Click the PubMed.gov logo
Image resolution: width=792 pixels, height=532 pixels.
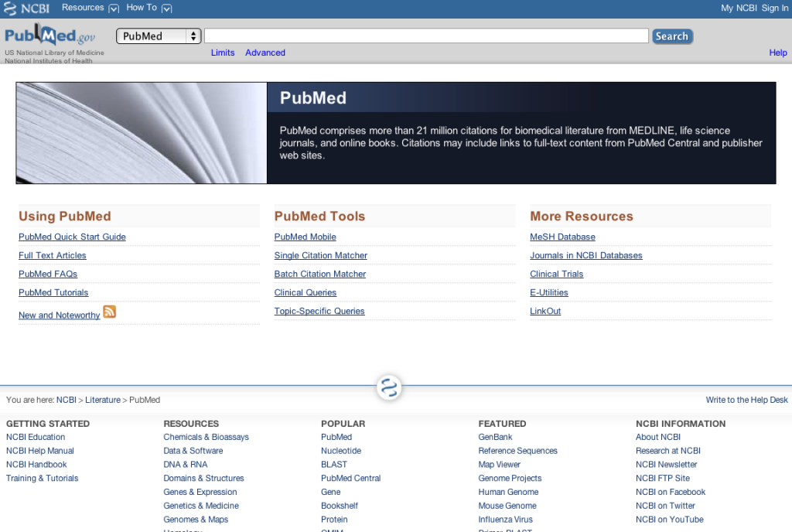[49, 36]
